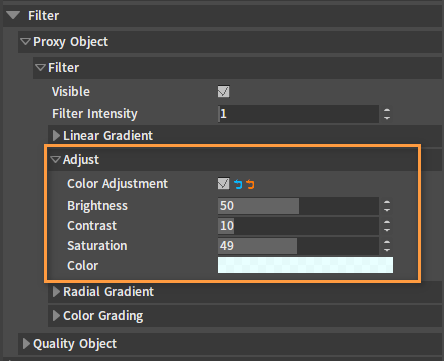The height and width of the screenshot is (361, 444).
Task: Collapse the top-level Filter section triangle
Action: click(x=13, y=15)
